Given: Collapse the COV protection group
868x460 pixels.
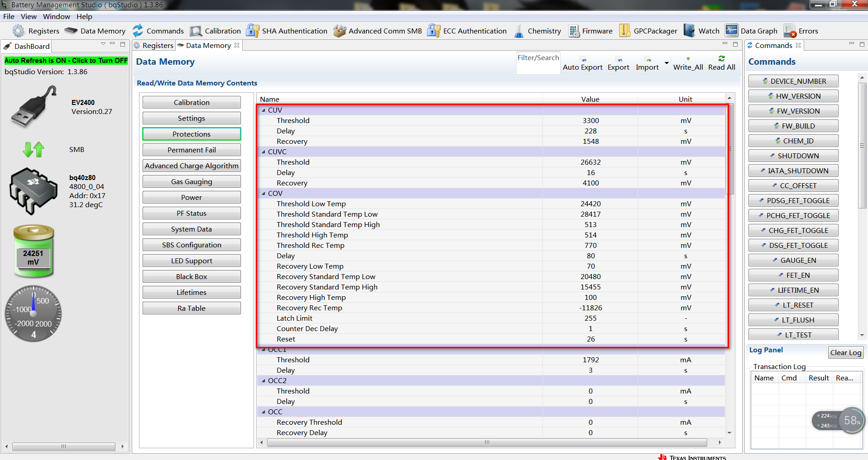Looking at the screenshot, I should click(x=264, y=193).
